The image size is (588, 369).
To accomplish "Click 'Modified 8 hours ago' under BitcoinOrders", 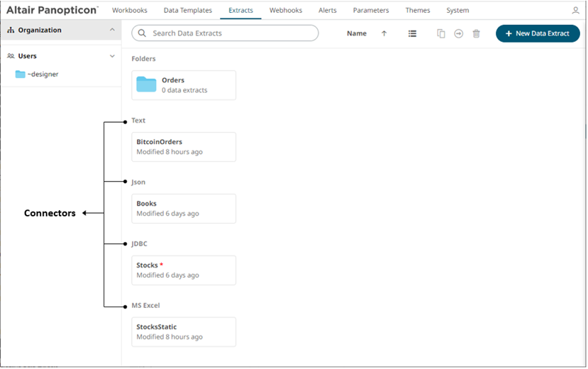I will [170, 152].
